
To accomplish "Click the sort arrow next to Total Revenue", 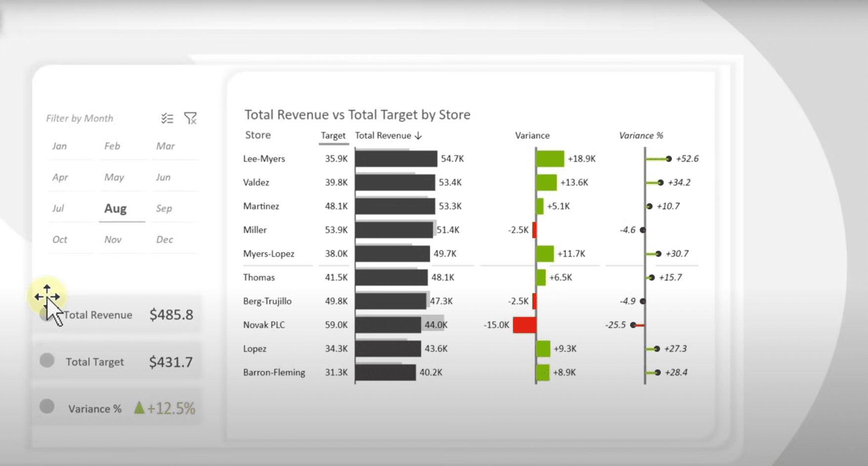I will 418,136.
